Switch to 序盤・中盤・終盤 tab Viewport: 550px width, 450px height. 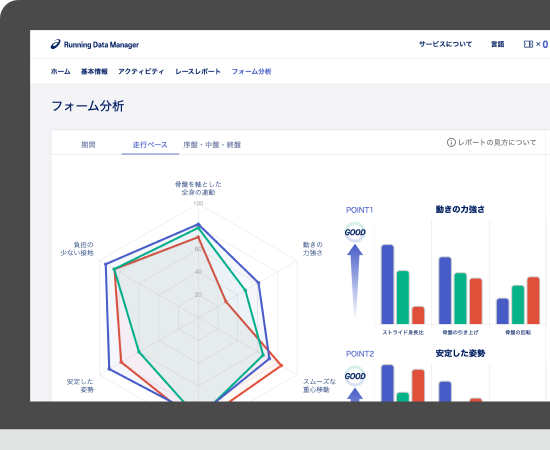point(212,145)
